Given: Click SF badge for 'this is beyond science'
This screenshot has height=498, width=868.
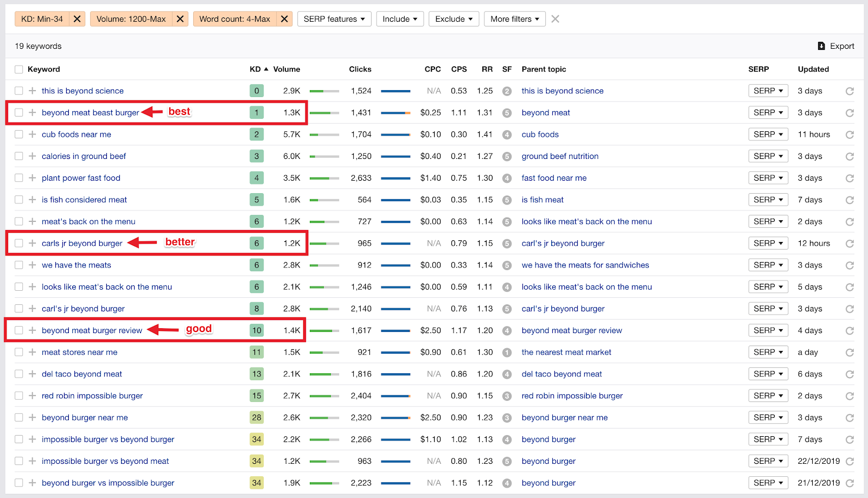Looking at the screenshot, I should [507, 91].
